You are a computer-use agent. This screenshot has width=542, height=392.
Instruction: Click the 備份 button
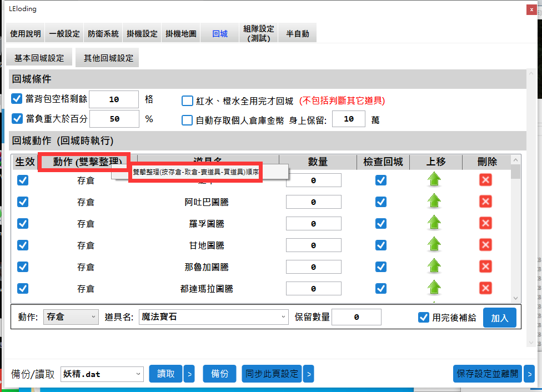click(x=219, y=374)
